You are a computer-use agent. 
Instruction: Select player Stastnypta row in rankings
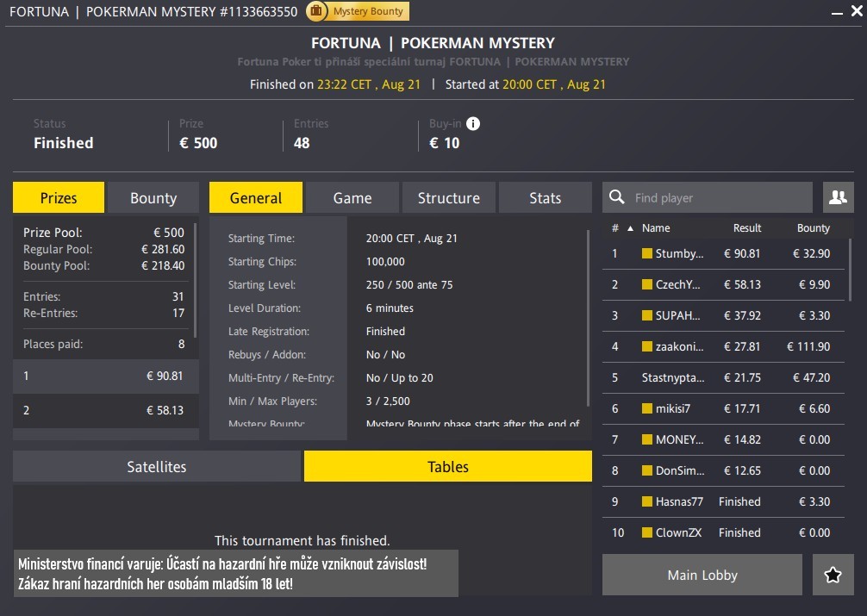tap(724, 377)
